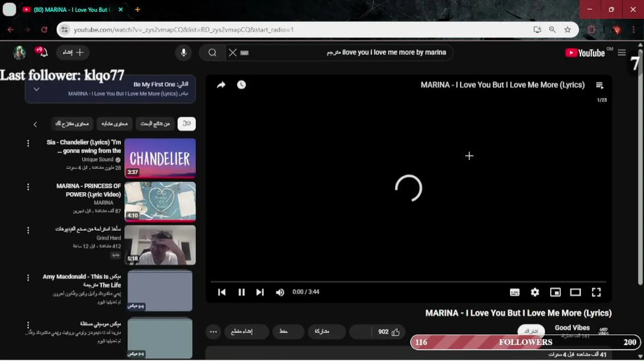Open the Grind Hard video thumbnail
This screenshot has width=644, height=361.
pos(160,245)
